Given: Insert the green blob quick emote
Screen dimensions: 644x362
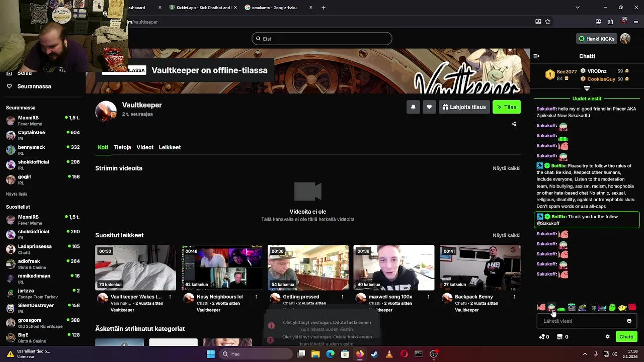Looking at the screenshot, I should (x=612, y=308).
